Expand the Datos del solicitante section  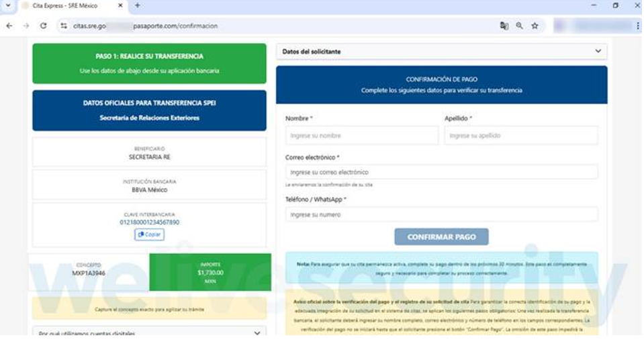point(441,52)
